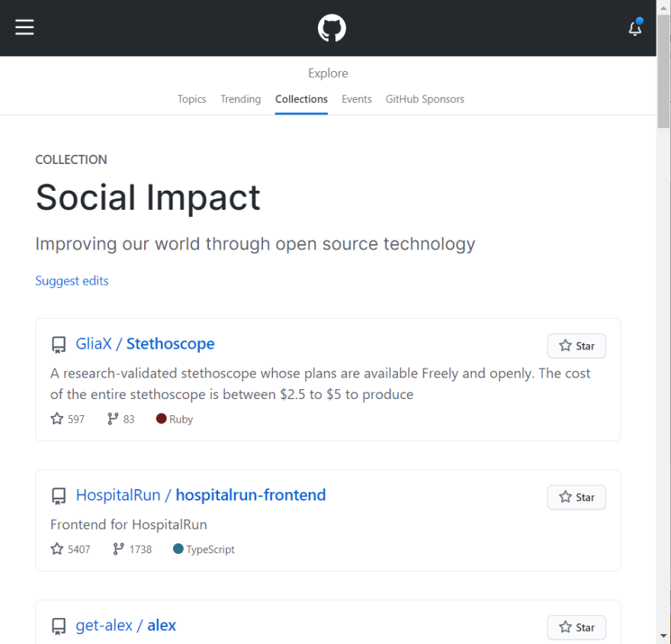Open the GliaX owner link
Screen dimensions: 671x644
click(x=94, y=344)
